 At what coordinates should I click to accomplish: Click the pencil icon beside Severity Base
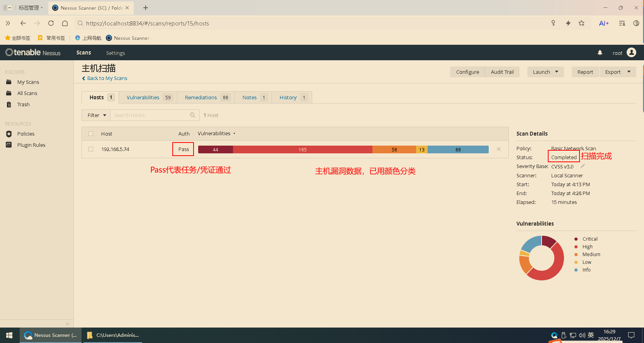pos(583,166)
